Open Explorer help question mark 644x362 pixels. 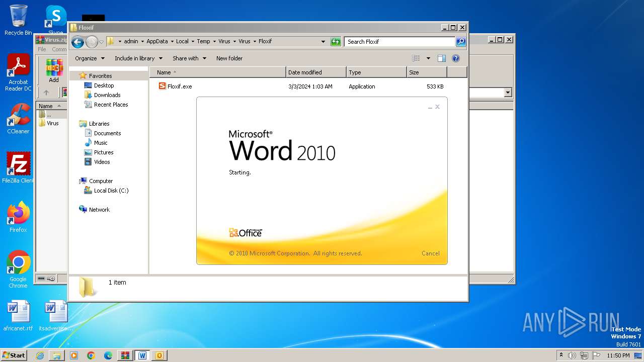pos(456,58)
